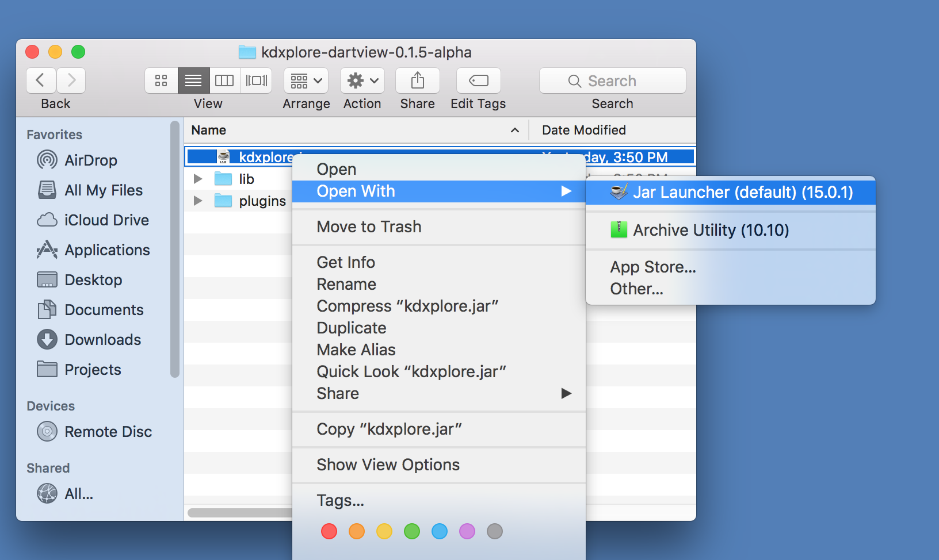Click the Edit Tags toolbar button
The image size is (939, 560).
tap(479, 80)
